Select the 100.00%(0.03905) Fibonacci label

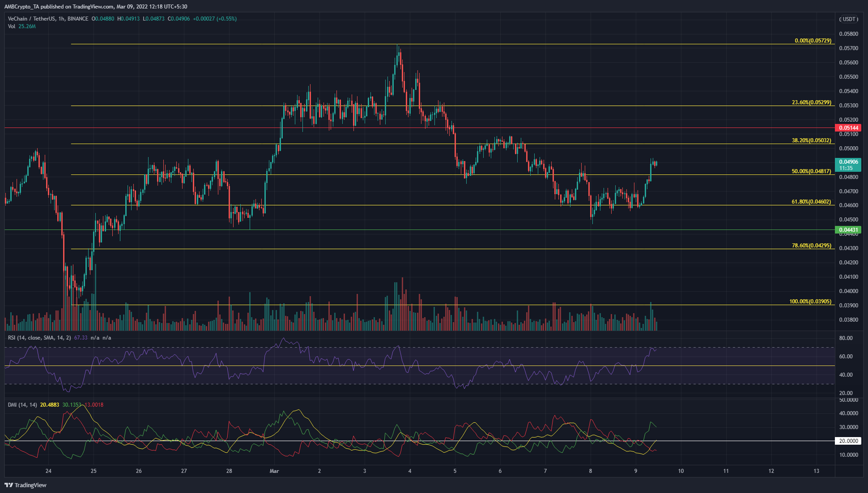click(810, 302)
